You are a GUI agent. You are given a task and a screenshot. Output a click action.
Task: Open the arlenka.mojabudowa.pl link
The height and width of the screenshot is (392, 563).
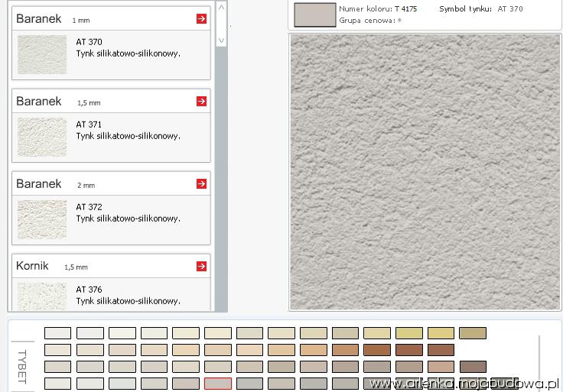pyautogui.click(x=464, y=383)
